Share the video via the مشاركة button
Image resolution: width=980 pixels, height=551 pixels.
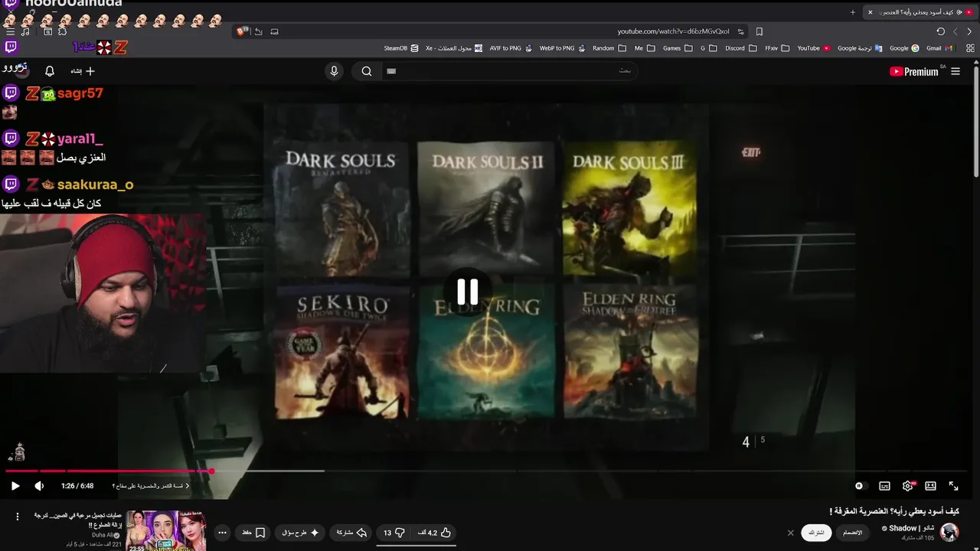pyautogui.click(x=351, y=533)
